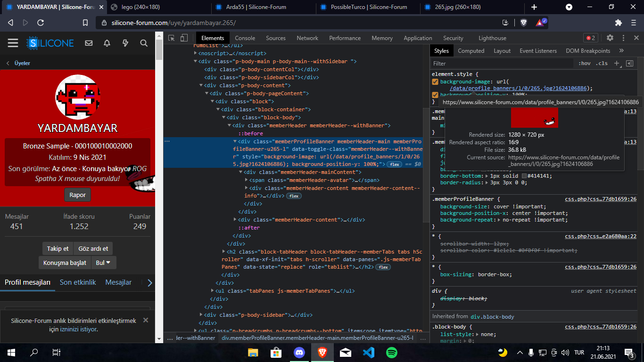The height and width of the screenshot is (362, 644).
Task: Toggle DevTools device toolbar icon
Action: coord(184,38)
